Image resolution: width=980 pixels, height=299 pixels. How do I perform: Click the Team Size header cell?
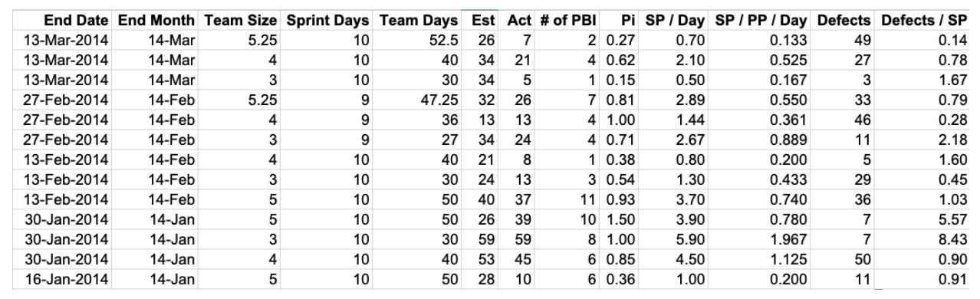[240, 17]
